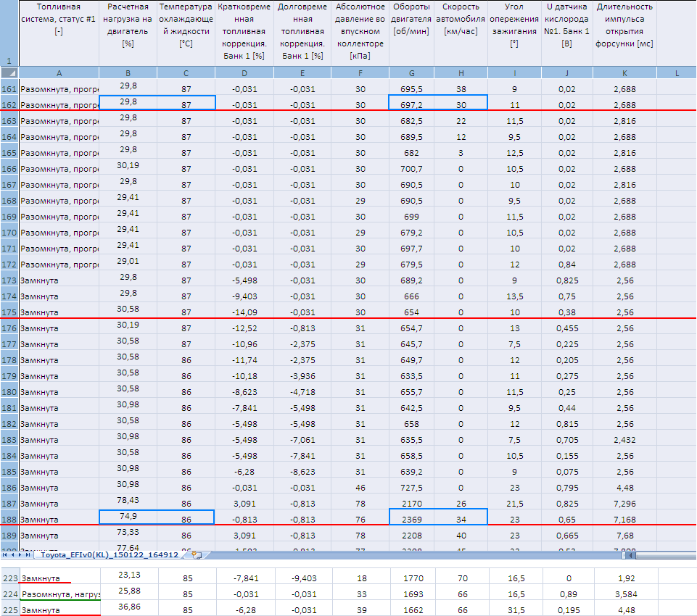Select cell containing 2369 engine RPM
Screen dimensions: 697x616
411,519
